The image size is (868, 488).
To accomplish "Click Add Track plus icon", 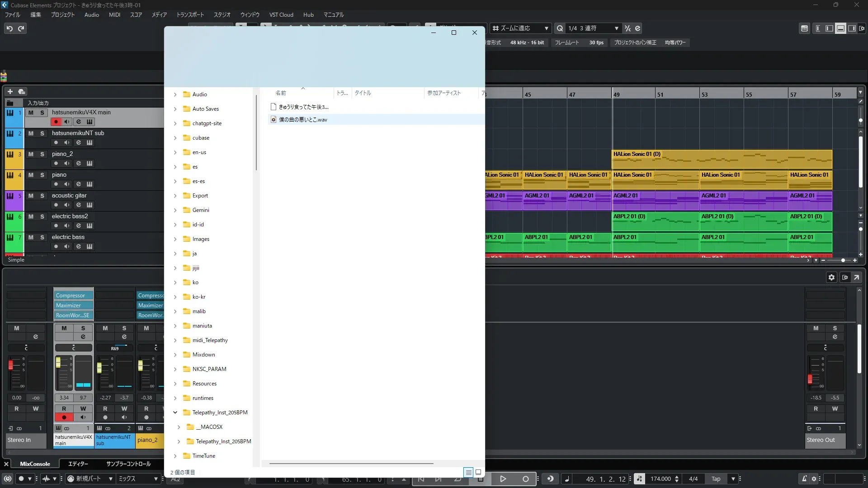I will coord(10,91).
